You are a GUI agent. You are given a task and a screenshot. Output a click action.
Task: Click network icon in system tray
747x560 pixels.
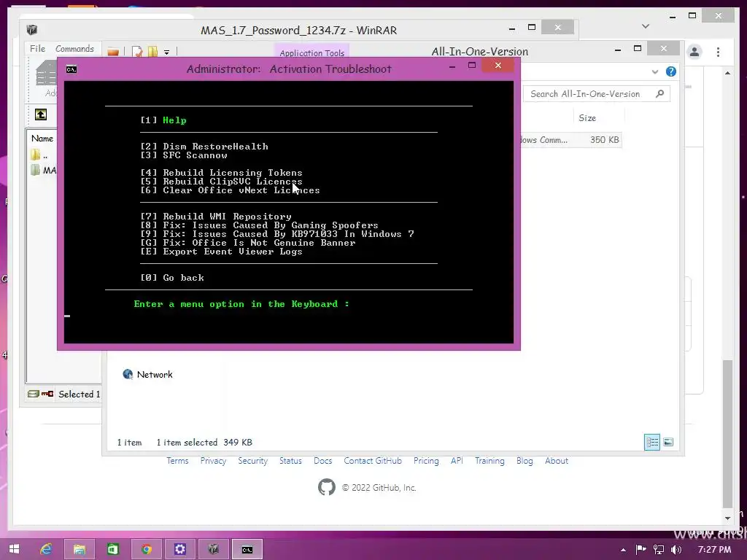(x=659, y=550)
